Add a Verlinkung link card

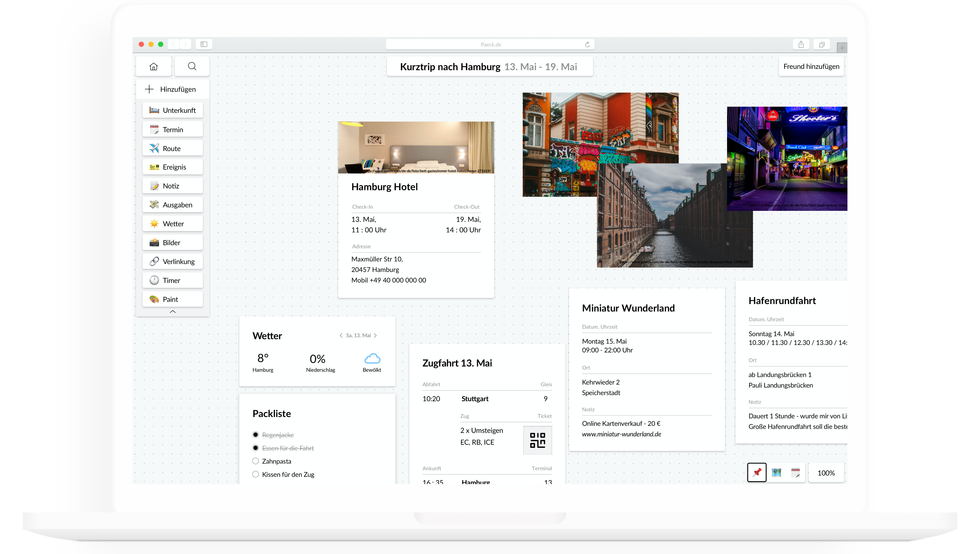pos(173,262)
